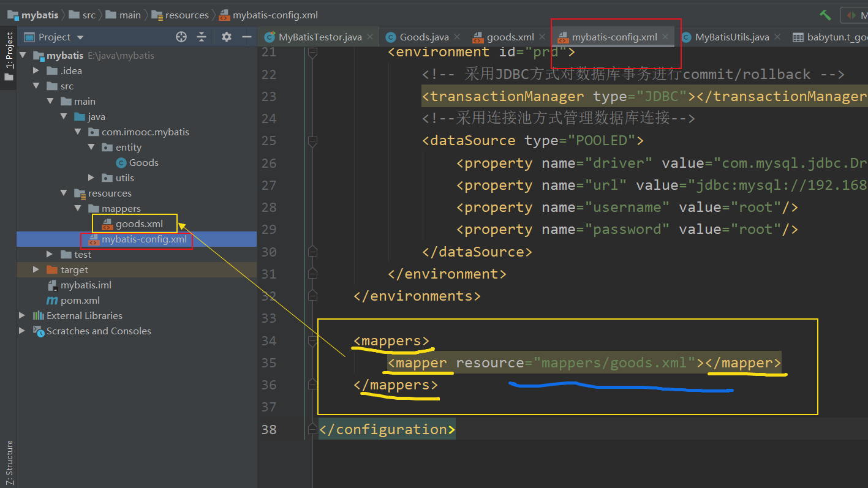Select com.imooc.mybatis package in tree
This screenshot has width=868, height=488.
tap(138, 132)
